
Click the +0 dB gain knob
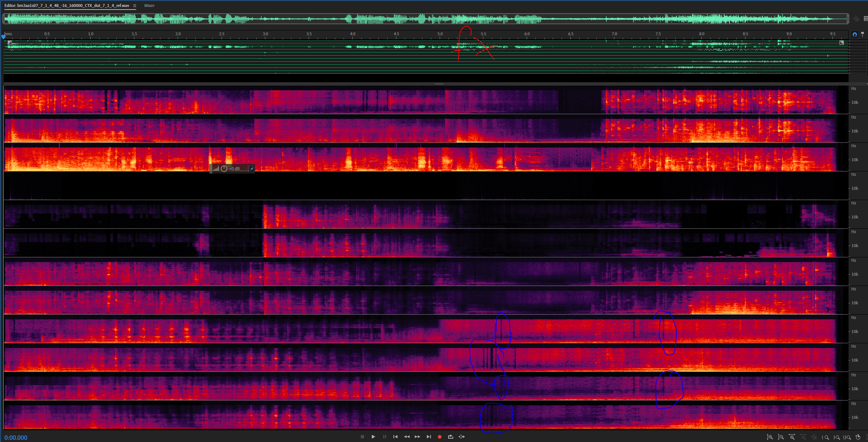tap(224, 169)
